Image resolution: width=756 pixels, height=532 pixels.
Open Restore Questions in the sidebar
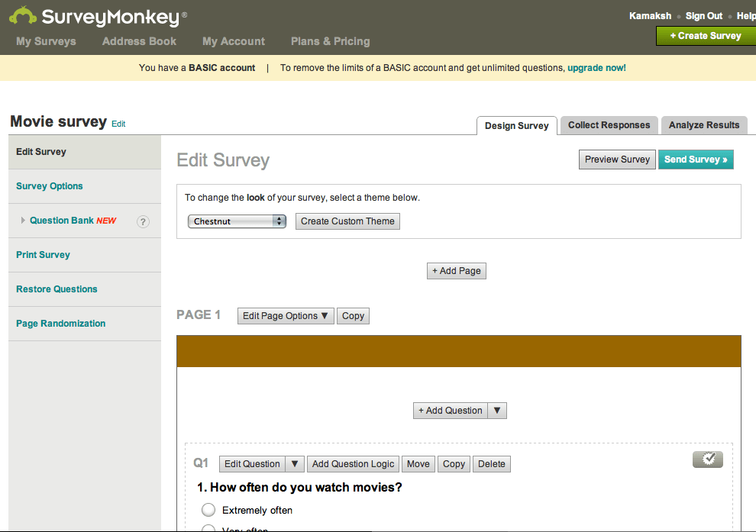pyautogui.click(x=85, y=289)
